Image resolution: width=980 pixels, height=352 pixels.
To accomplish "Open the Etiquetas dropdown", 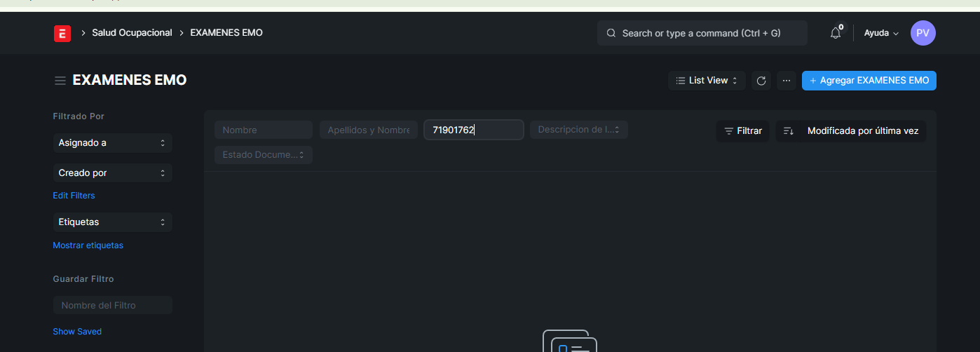I will 112,222.
